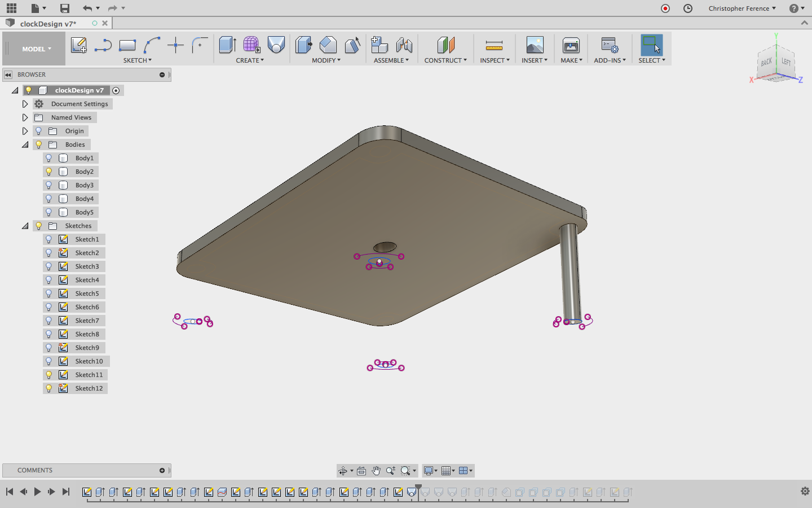Open the Christopher Ference account dropdown
This screenshot has width=812, height=508.
point(742,8)
